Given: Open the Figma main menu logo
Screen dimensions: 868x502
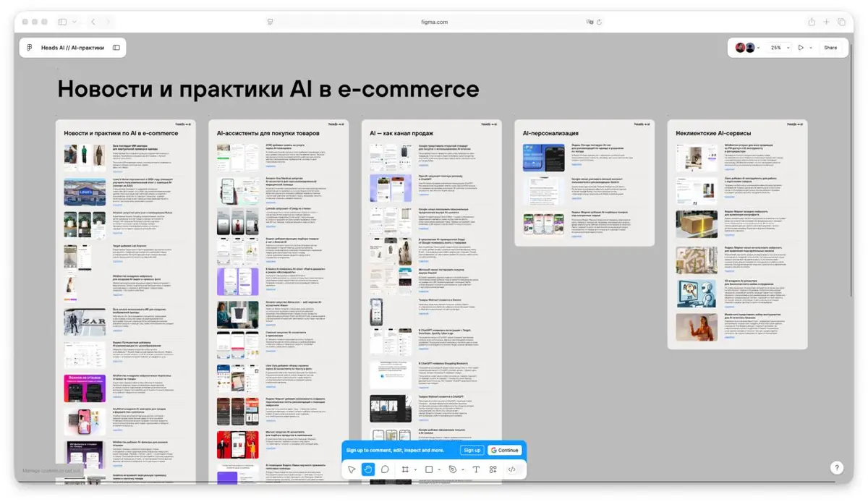Looking at the screenshot, I should pos(29,47).
